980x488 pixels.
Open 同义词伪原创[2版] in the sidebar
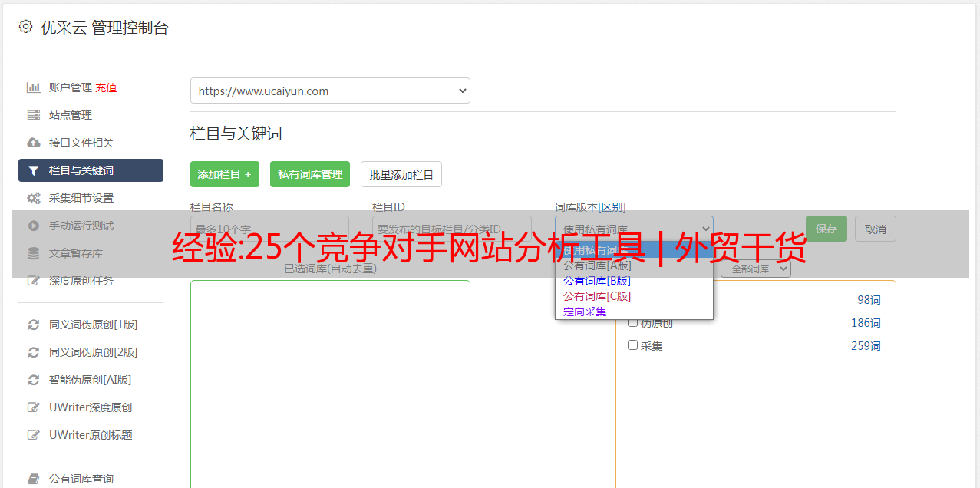point(94,352)
